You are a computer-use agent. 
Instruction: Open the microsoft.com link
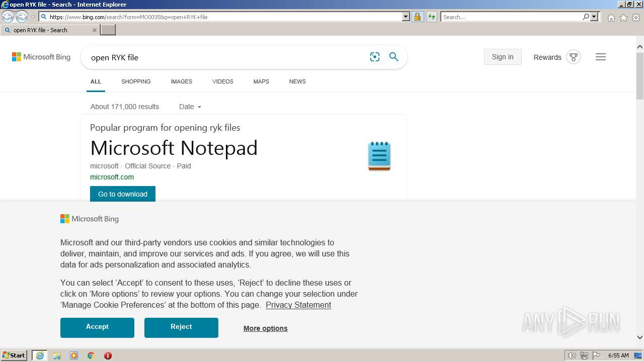[112, 177]
